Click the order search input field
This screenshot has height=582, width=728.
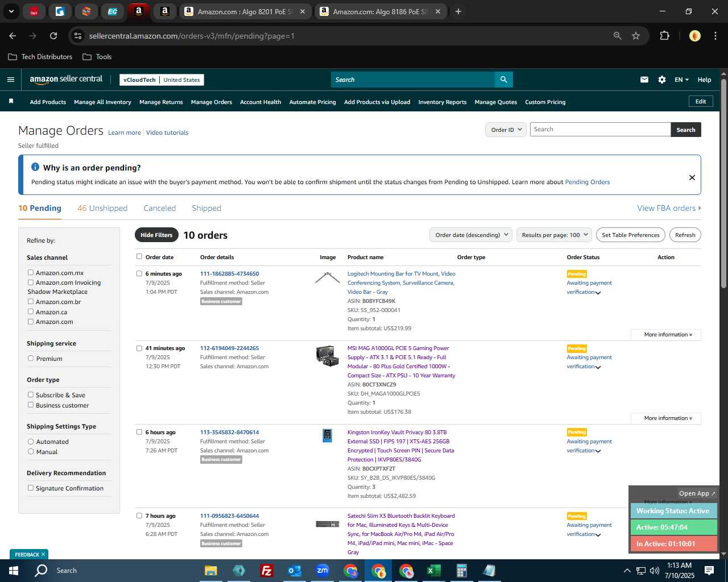click(600, 130)
